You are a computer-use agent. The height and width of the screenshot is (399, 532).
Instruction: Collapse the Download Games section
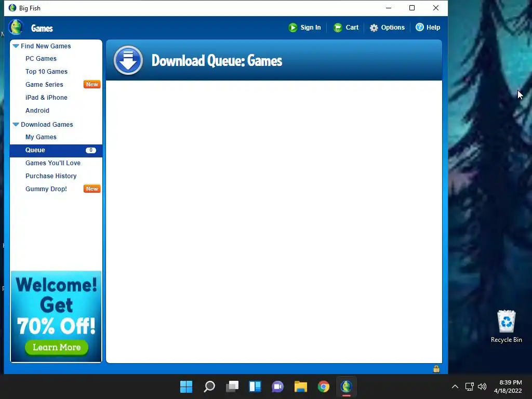tap(16, 125)
